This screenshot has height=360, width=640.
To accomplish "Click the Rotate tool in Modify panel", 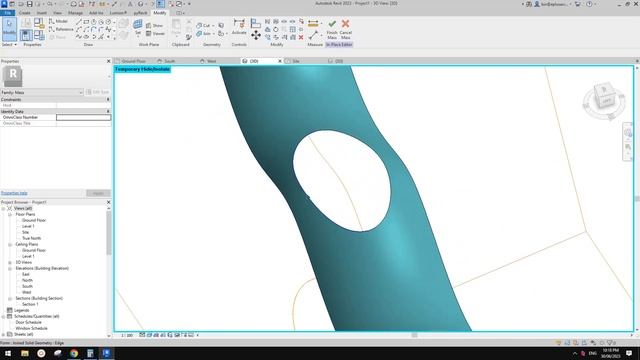I will click(x=276, y=29).
